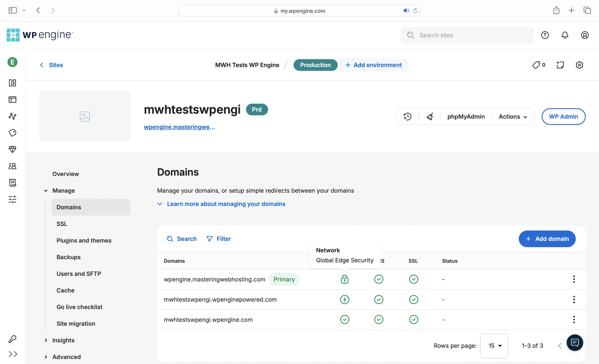Click the clear cache broom icon
The height and width of the screenshot is (364, 599).
pyautogui.click(x=430, y=117)
